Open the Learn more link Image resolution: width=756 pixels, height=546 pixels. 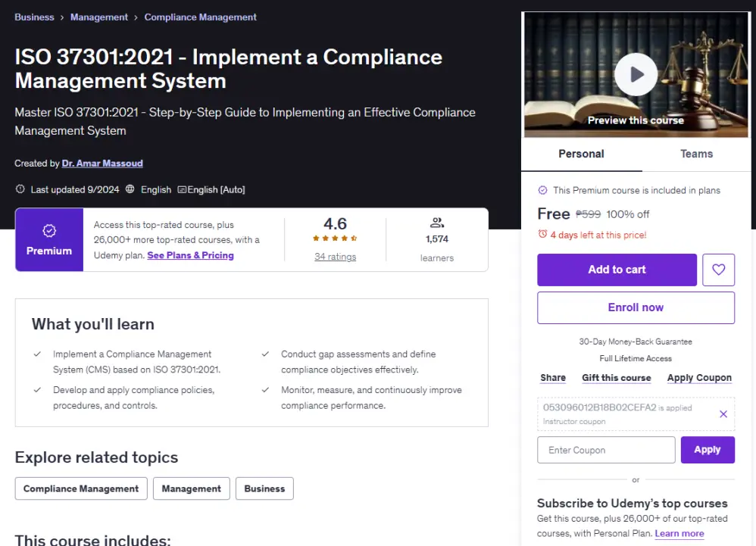pyautogui.click(x=679, y=533)
